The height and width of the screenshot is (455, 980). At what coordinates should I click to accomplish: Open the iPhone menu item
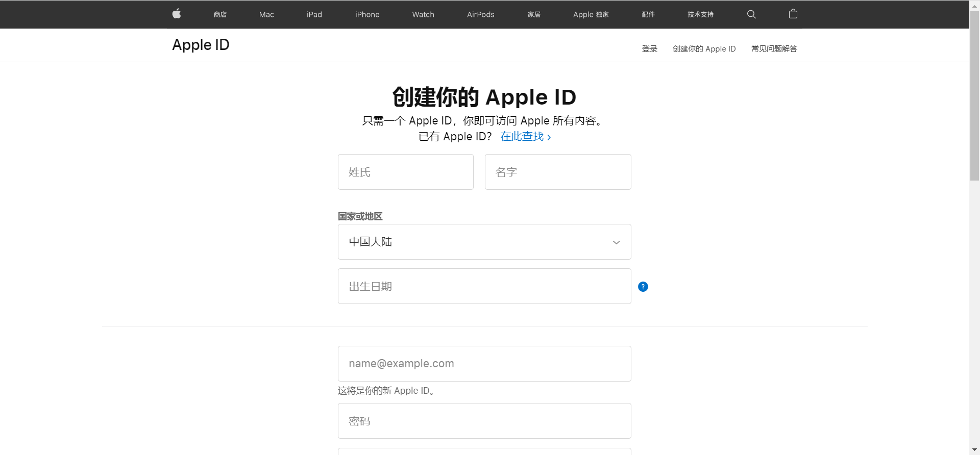(x=367, y=14)
